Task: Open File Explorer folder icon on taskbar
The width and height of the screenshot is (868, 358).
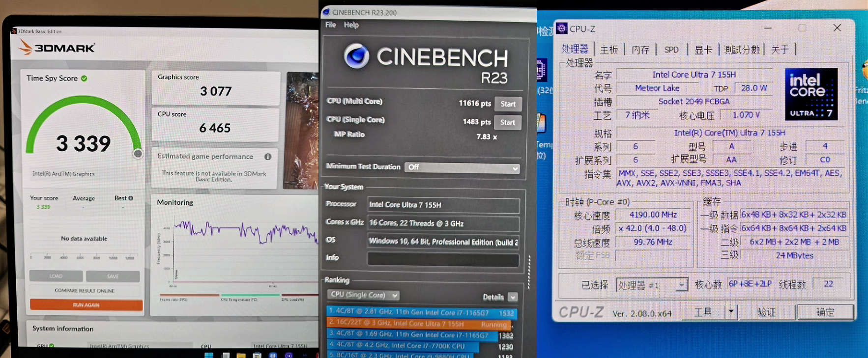Action: pos(241,355)
